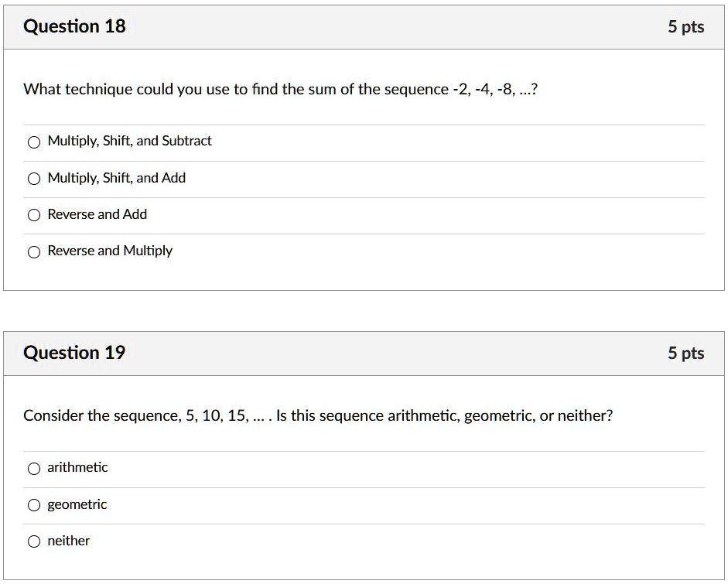Click the question text about sequence 5, 10, 15

pyautogui.click(x=317, y=415)
